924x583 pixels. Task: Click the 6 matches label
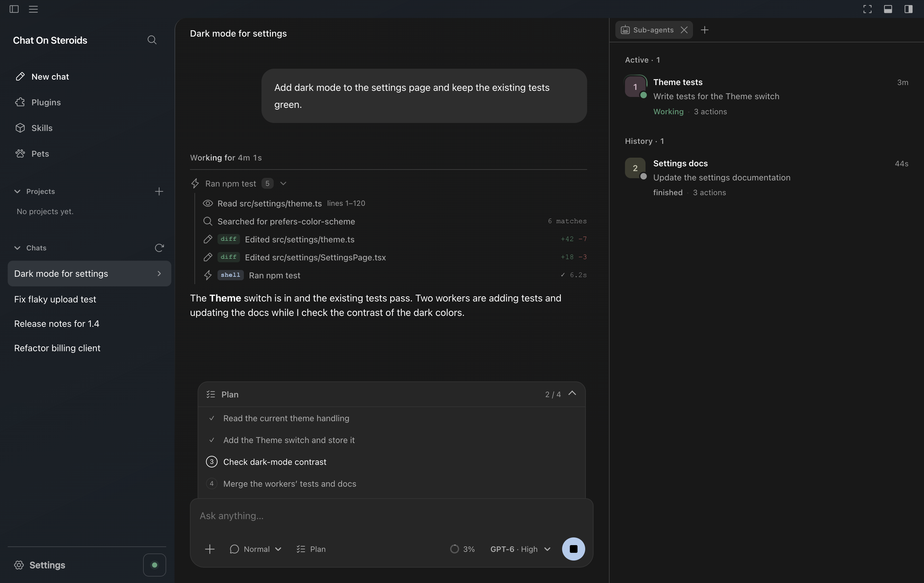567,221
